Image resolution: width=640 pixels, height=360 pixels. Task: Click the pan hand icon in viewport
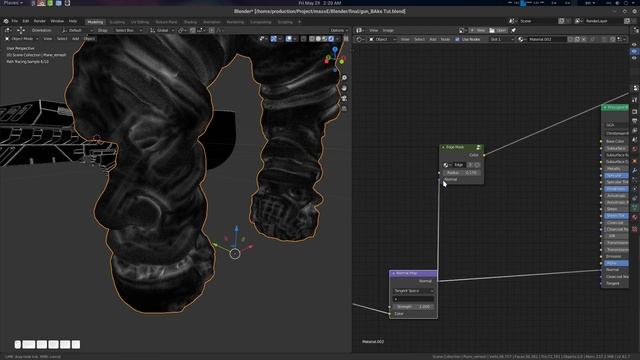click(344, 88)
